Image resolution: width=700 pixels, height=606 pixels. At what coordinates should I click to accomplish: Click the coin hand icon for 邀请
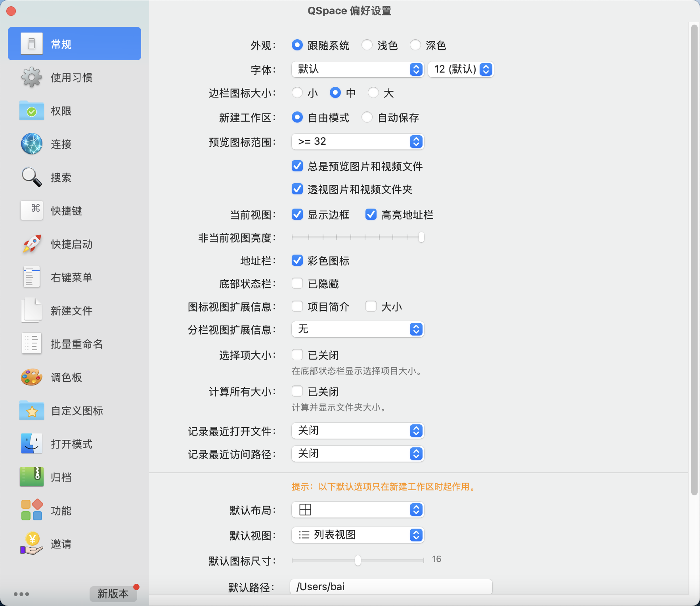(x=32, y=543)
